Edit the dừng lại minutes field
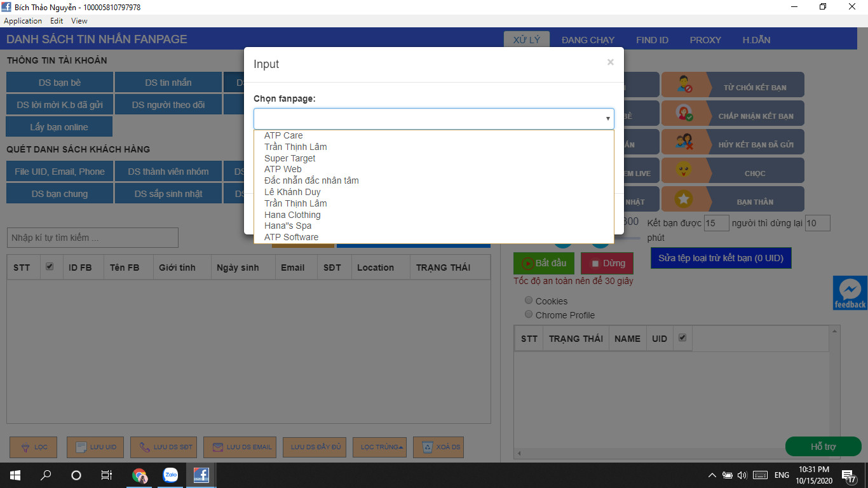This screenshot has height=488, width=868. (x=817, y=223)
